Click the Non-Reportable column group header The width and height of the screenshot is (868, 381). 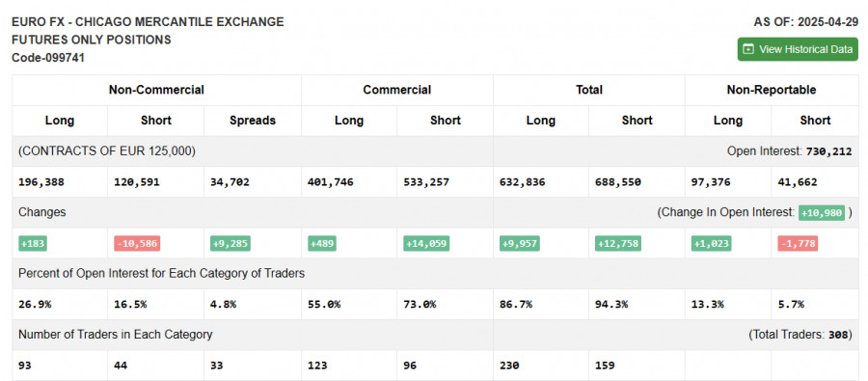coord(772,90)
